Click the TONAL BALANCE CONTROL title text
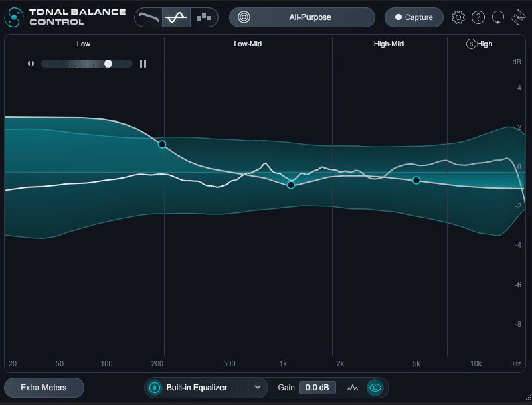The height and width of the screenshot is (405, 532). (x=78, y=17)
